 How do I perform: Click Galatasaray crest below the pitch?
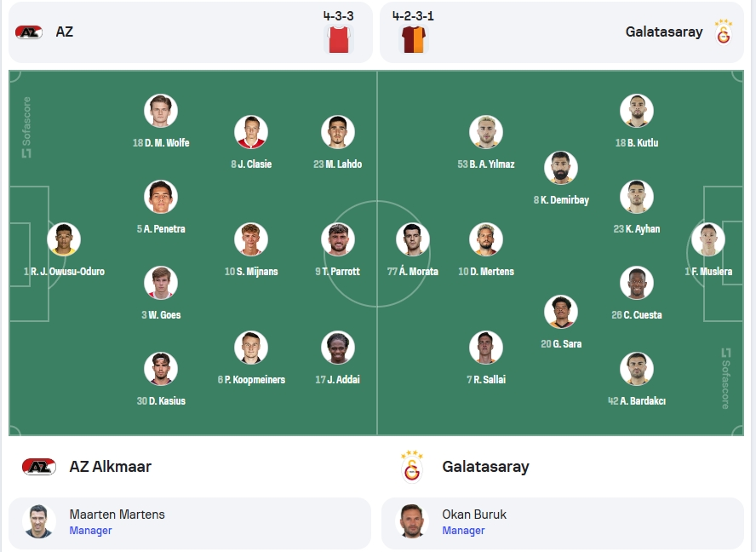412,467
